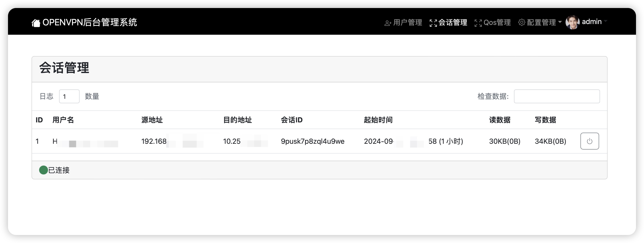Open the 用户管理 menu item
The width and height of the screenshot is (644, 243).
point(407,22)
